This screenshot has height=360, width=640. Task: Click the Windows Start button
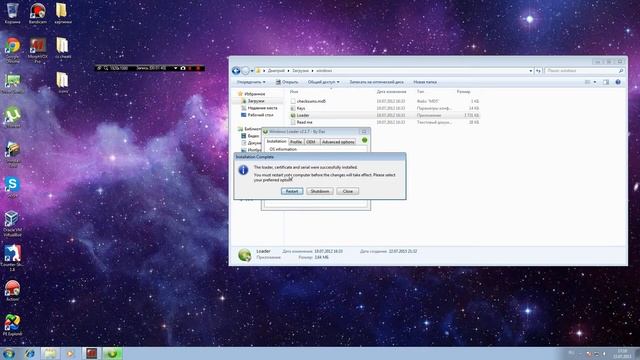point(8,353)
